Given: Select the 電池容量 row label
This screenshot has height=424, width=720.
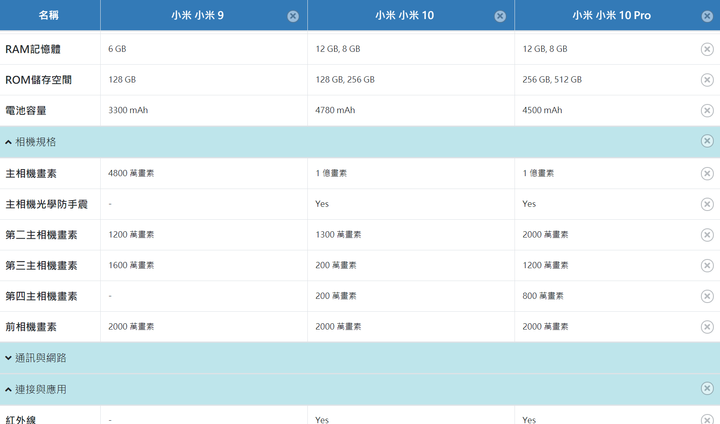Looking at the screenshot, I should [26, 111].
